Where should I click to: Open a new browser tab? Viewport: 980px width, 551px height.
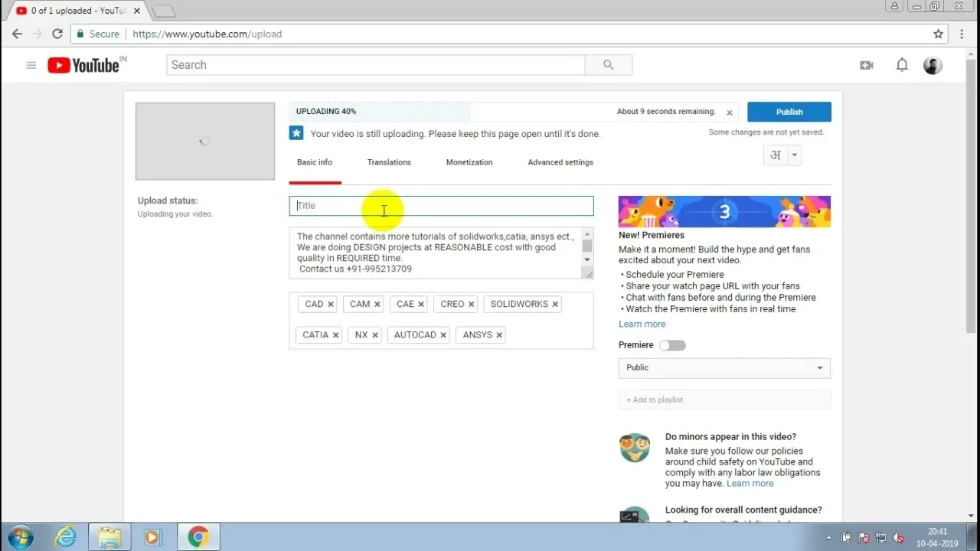click(x=164, y=11)
